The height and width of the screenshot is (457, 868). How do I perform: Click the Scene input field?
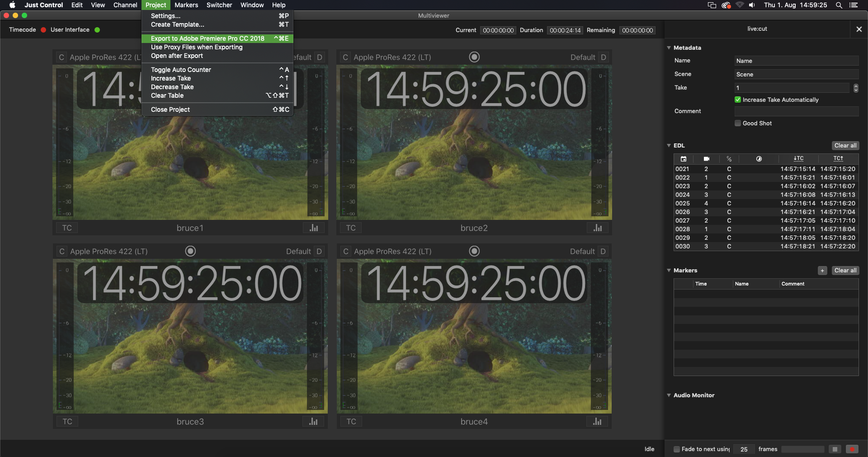[x=796, y=74]
